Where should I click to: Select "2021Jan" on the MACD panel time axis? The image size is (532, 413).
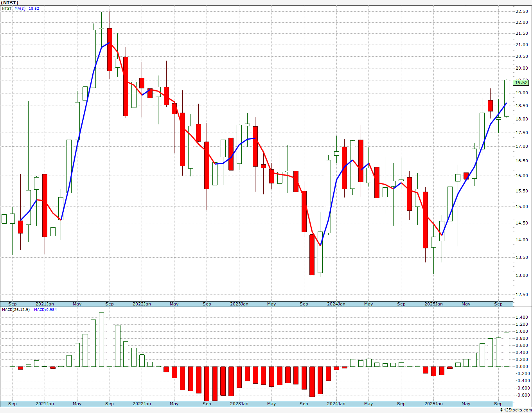[x=45, y=404]
